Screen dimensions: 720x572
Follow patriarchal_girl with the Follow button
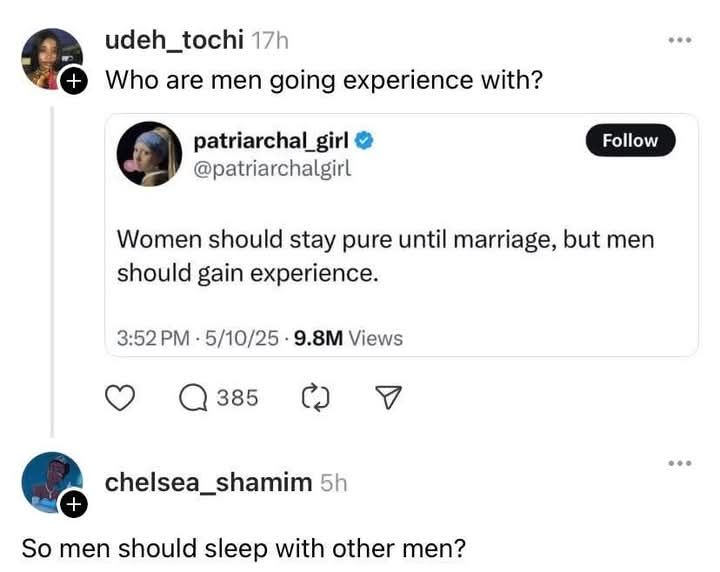coord(630,140)
